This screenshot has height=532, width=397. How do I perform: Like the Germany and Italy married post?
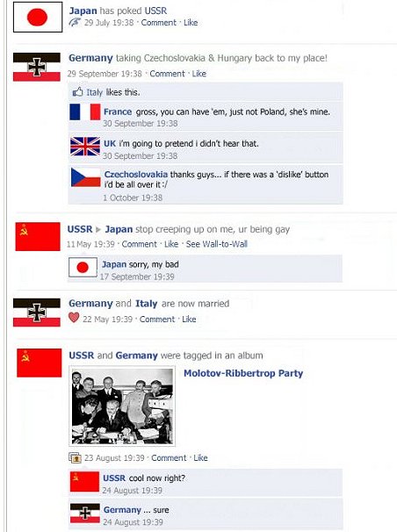[189, 320]
